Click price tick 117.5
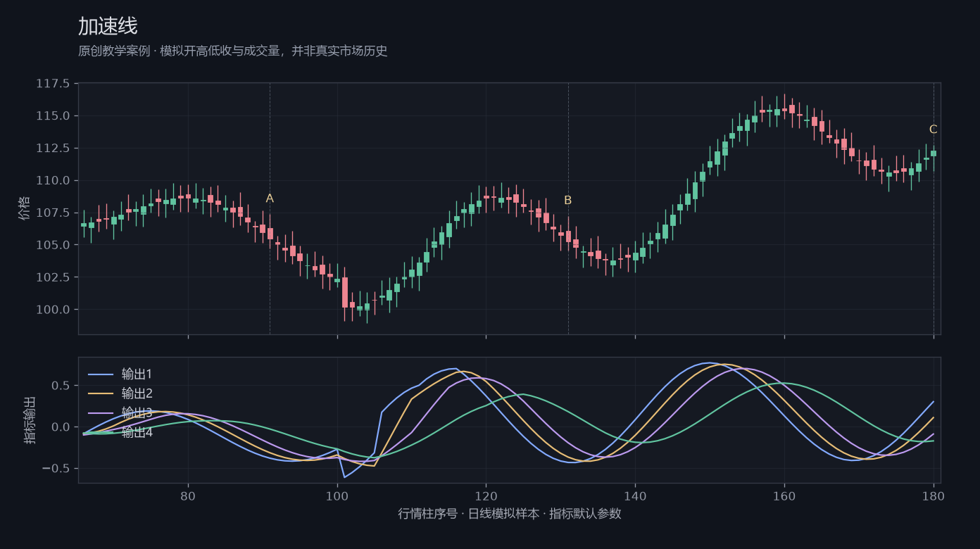 [x=53, y=84]
